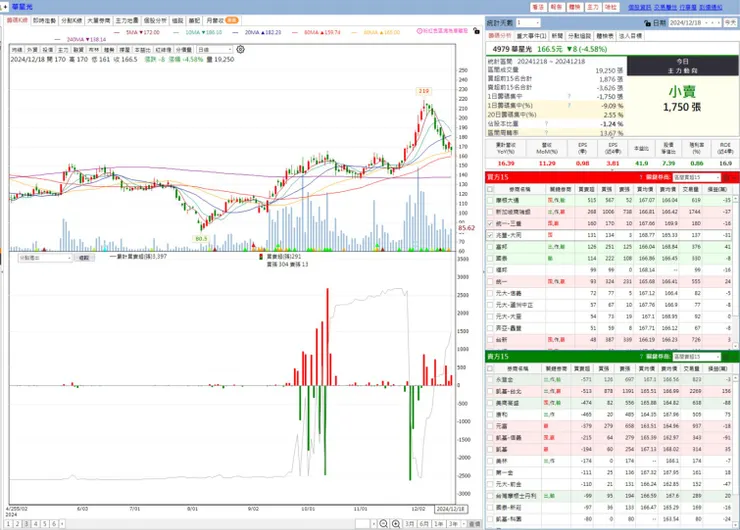Open the 統計天數 dropdown

pyautogui.click(x=528, y=23)
